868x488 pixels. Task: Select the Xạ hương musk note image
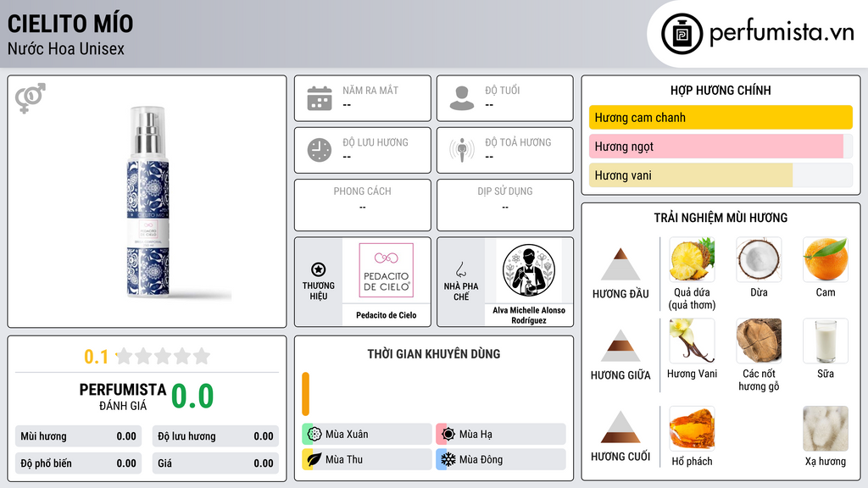tap(826, 428)
